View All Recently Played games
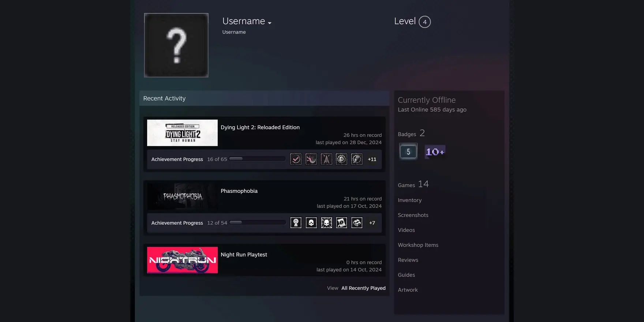Viewport: 644px width, 322px height. click(363, 288)
